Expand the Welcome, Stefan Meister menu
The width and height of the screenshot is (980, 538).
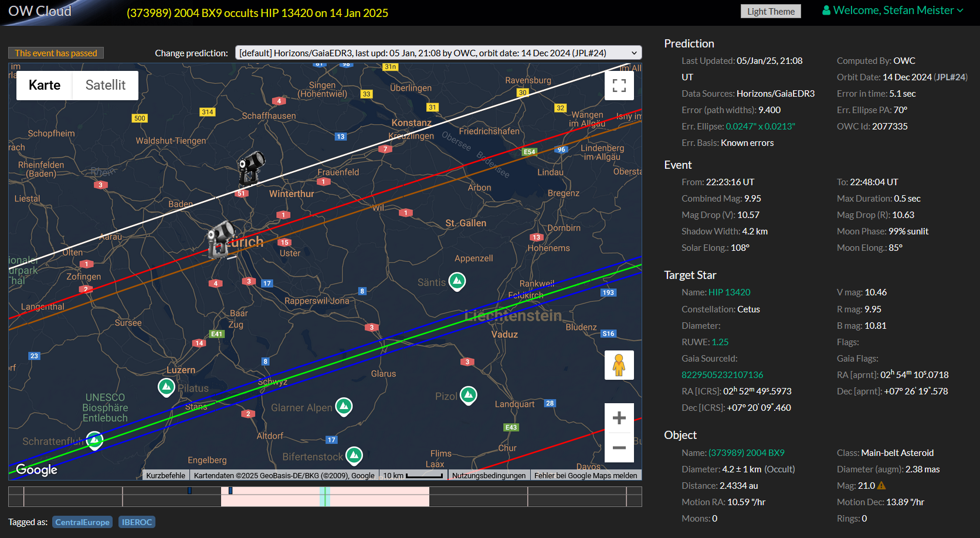(x=893, y=11)
